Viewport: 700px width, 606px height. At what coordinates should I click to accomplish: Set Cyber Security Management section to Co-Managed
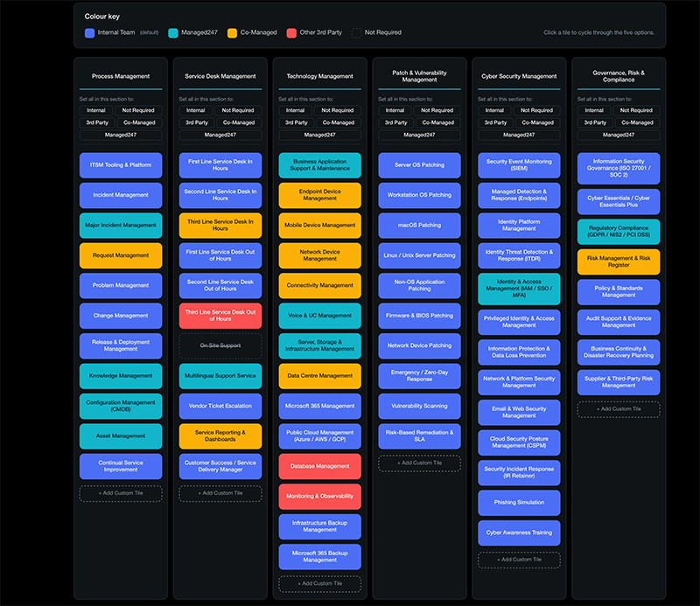coord(537,122)
